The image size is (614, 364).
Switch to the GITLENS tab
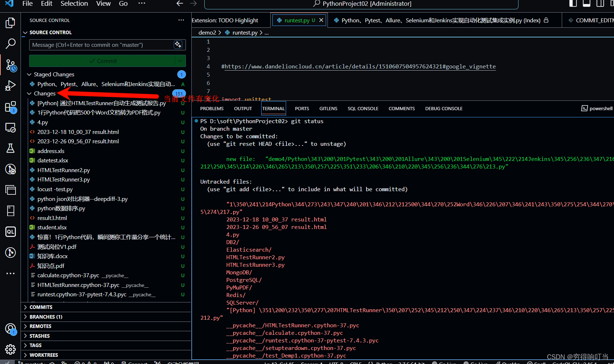328,108
